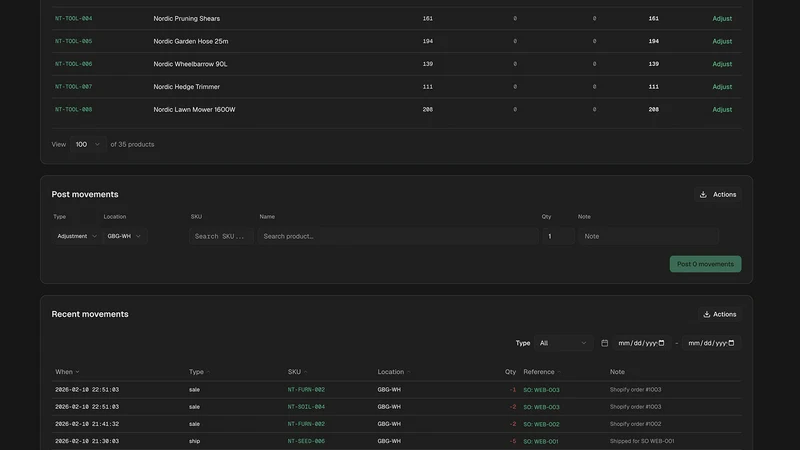Open reference SO: WEB-002
The height and width of the screenshot is (450, 800).
point(541,424)
